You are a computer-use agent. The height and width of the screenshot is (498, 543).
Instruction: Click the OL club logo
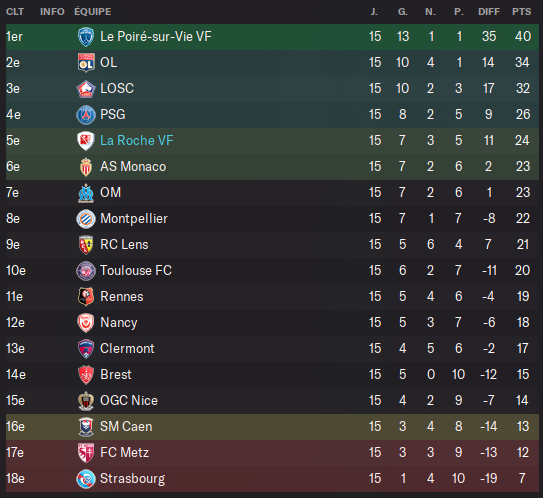(x=86, y=63)
